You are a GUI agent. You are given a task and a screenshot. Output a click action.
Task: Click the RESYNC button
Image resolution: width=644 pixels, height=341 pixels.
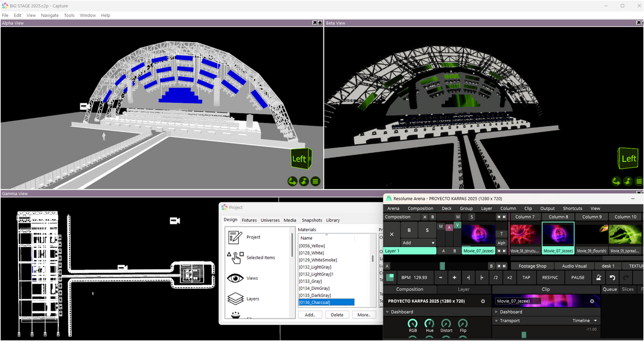(x=550, y=278)
